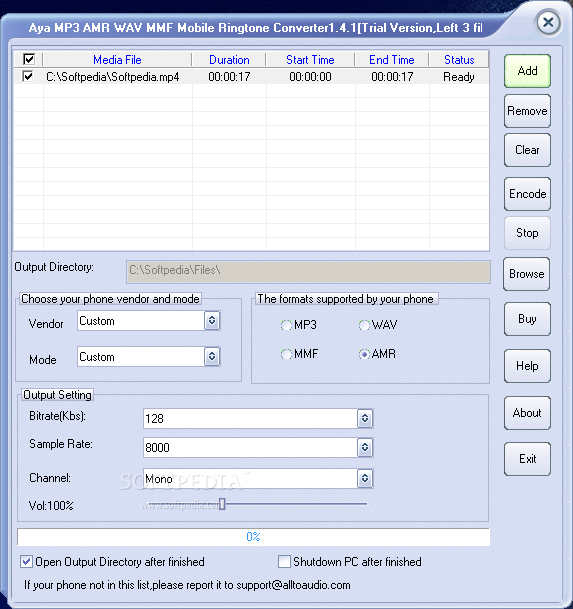
Task: Click the support@alltoaudio.com email text
Action: point(293,585)
